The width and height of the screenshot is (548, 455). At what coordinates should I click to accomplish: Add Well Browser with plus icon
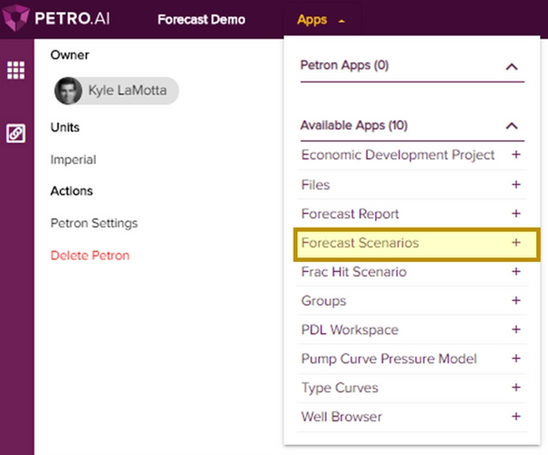516,416
